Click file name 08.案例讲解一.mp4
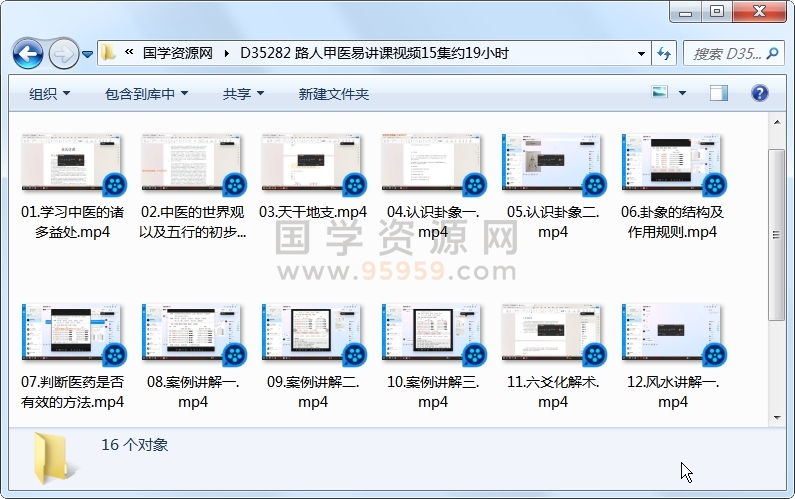795x499 pixels. pyautogui.click(x=193, y=391)
